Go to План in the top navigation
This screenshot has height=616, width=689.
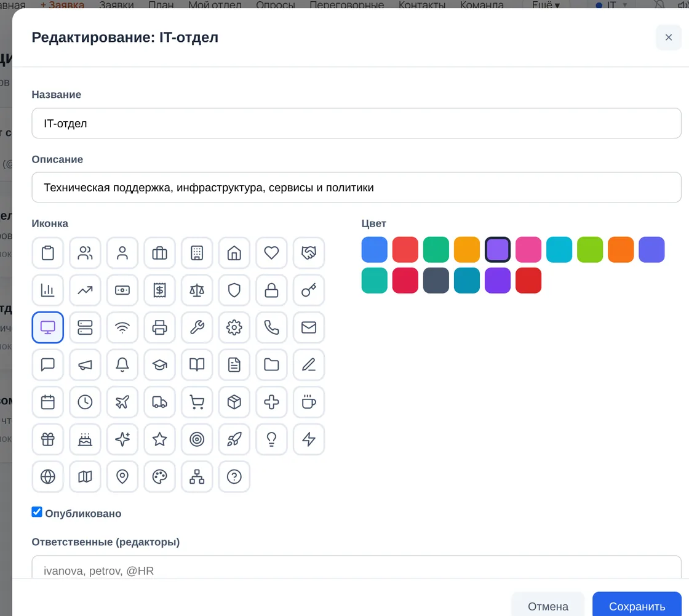[161, 5]
